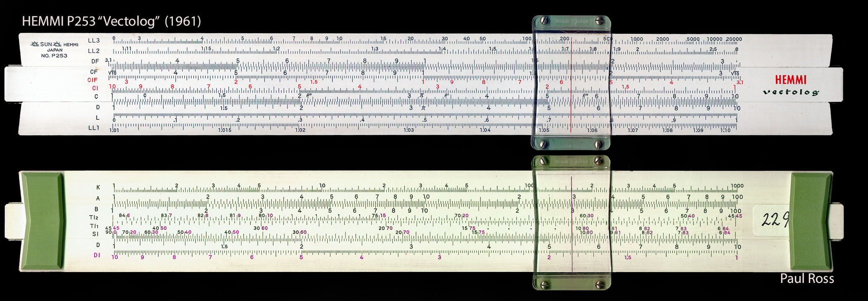868x301 pixels.
Task: Select the red CI scale label
Action: tap(95, 88)
